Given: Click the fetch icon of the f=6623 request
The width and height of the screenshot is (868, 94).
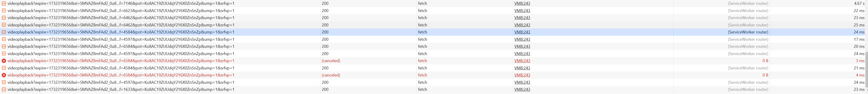Looking at the screenshot, I should pos(4,10).
